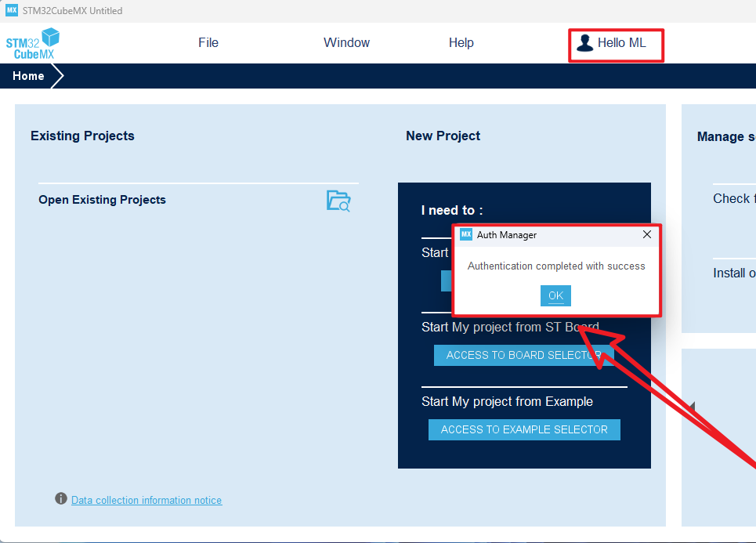This screenshot has height=543, width=756.
Task: Click the Hello ML account label
Action: point(621,43)
